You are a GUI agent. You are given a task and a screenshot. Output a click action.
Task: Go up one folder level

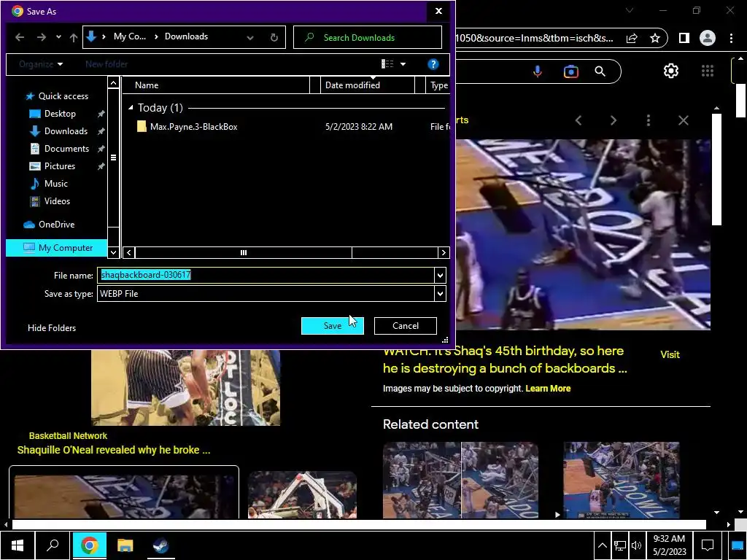pos(74,37)
